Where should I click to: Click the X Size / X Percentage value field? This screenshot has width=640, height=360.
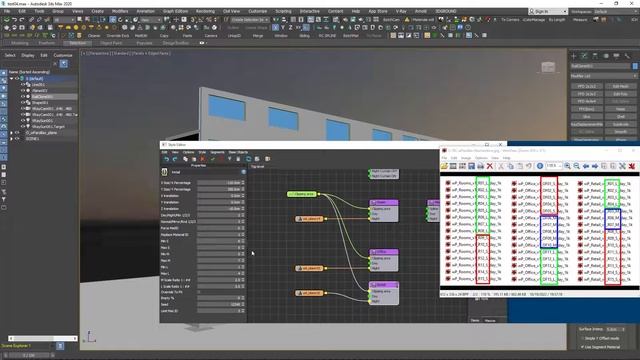(x=221, y=183)
